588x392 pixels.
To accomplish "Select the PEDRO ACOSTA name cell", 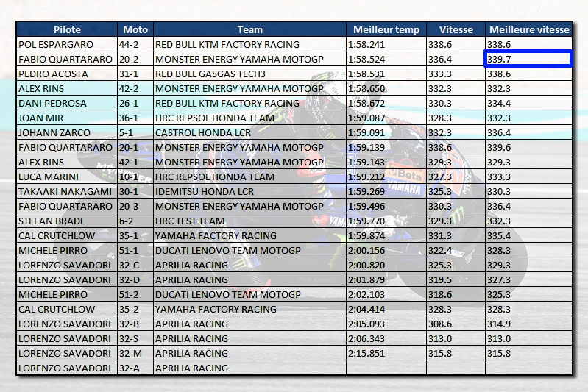I will [x=67, y=74].
